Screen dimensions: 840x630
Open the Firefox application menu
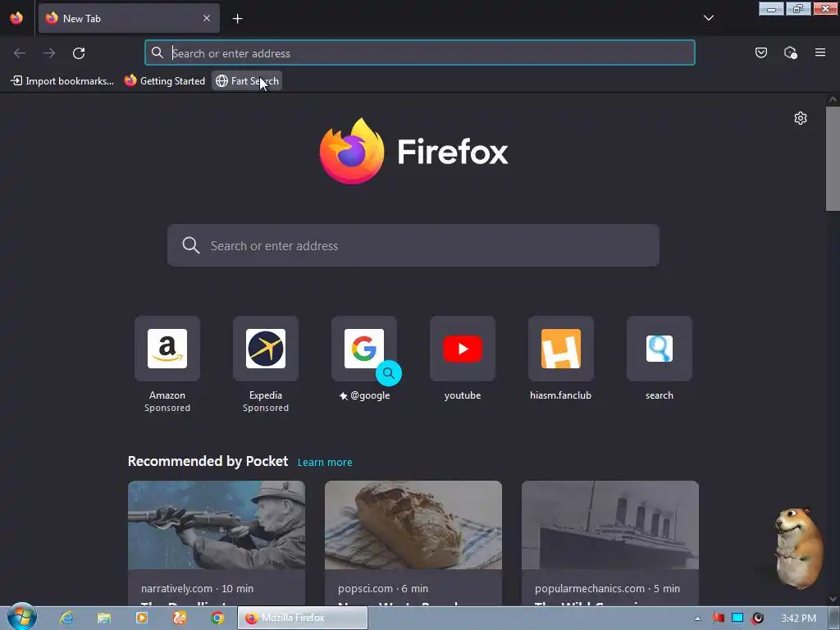click(x=820, y=52)
